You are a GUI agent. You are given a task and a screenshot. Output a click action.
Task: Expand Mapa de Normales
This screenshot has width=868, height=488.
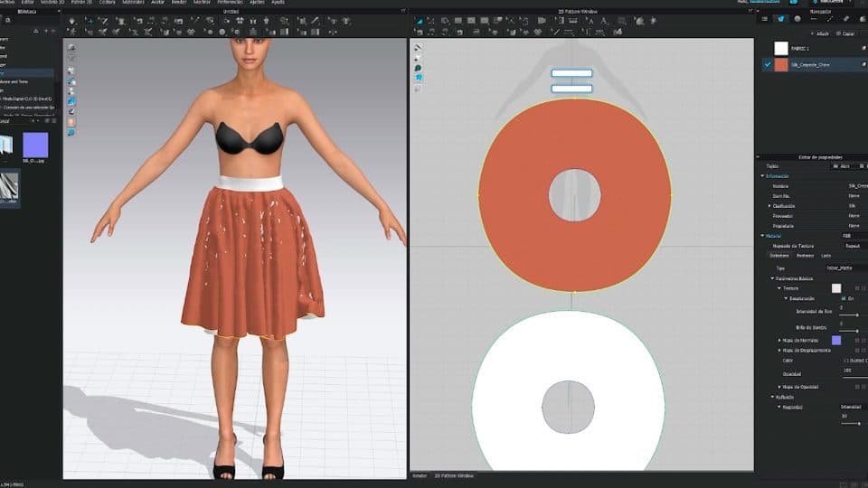pyautogui.click(x=779, y=341)
